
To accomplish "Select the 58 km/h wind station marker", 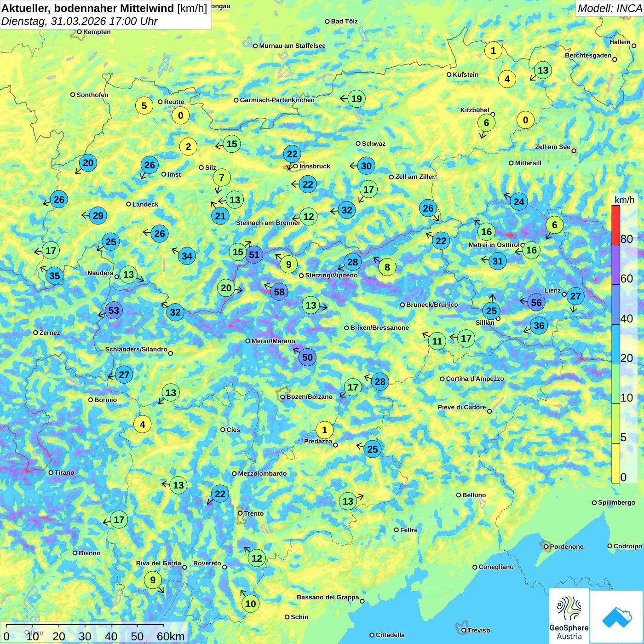I will 279,292.
